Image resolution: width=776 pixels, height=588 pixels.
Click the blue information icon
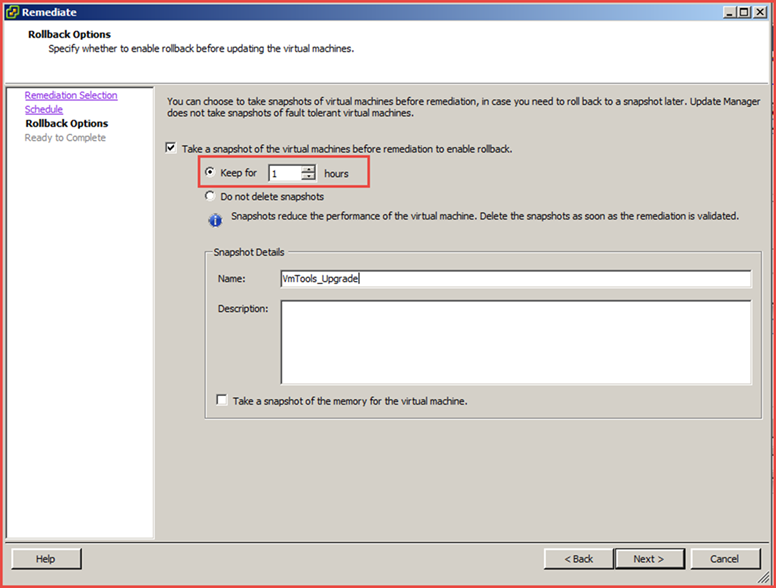pos(215,220)
